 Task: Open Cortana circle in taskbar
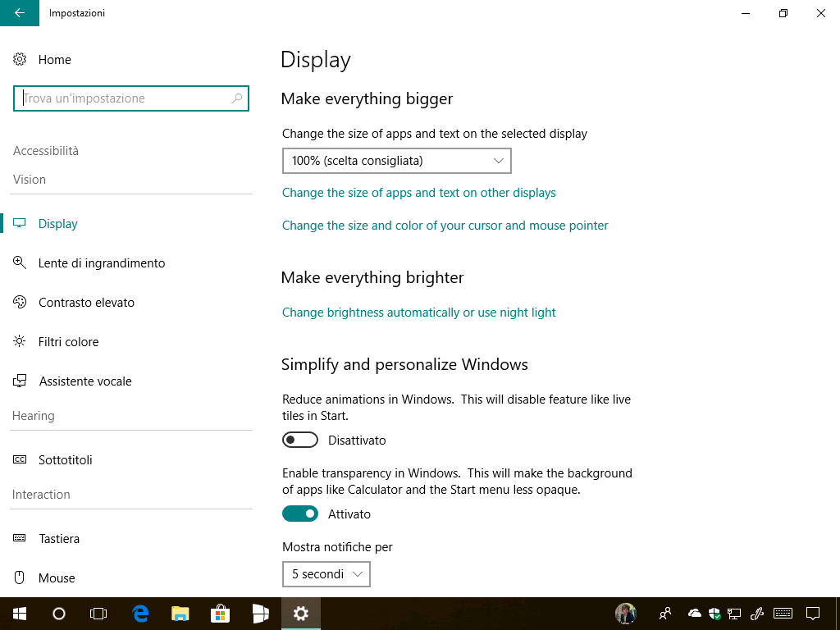point(59,614)
